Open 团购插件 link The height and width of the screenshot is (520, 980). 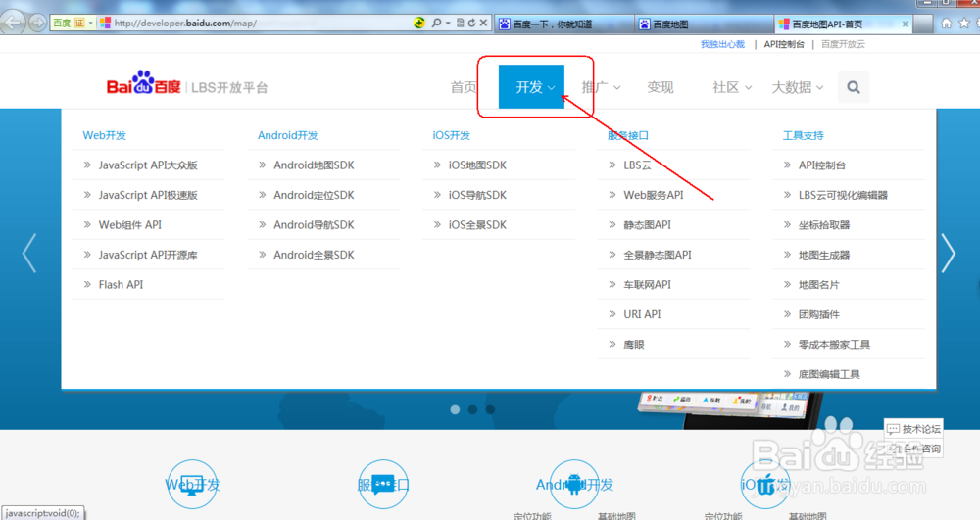[x=818, y=314]
